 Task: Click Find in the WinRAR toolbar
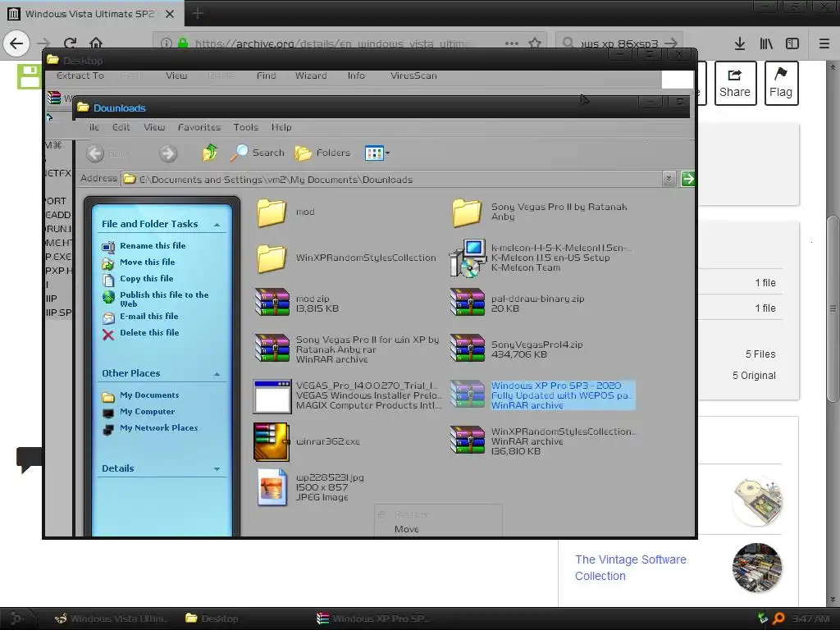tap(267, 75)
